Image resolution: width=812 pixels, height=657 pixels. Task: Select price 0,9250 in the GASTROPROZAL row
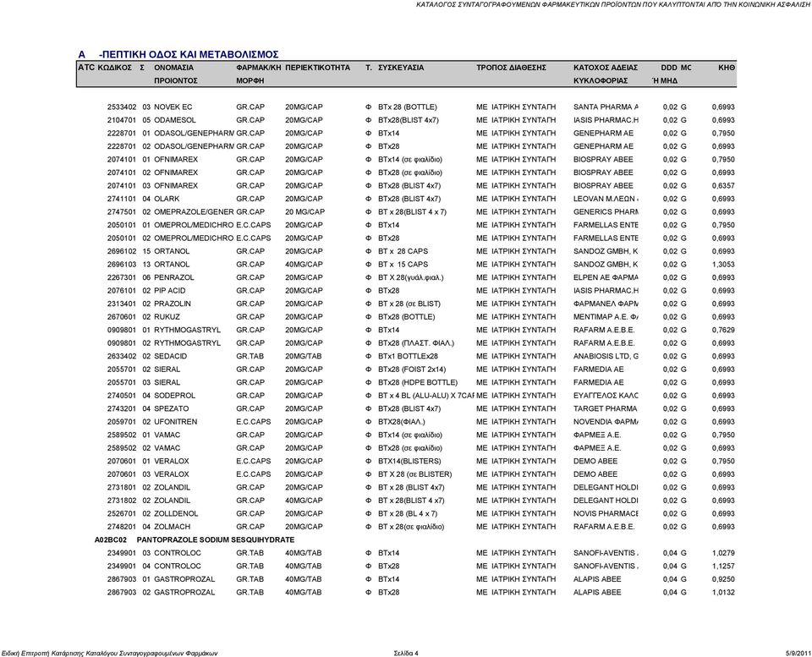pyautogui.click(x=723, y=579)
